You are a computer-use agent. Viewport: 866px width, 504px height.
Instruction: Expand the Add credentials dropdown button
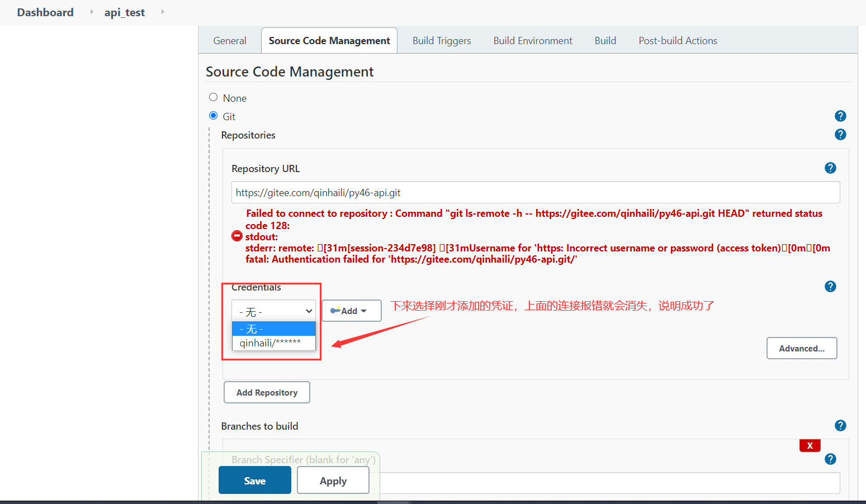(352, 311)
